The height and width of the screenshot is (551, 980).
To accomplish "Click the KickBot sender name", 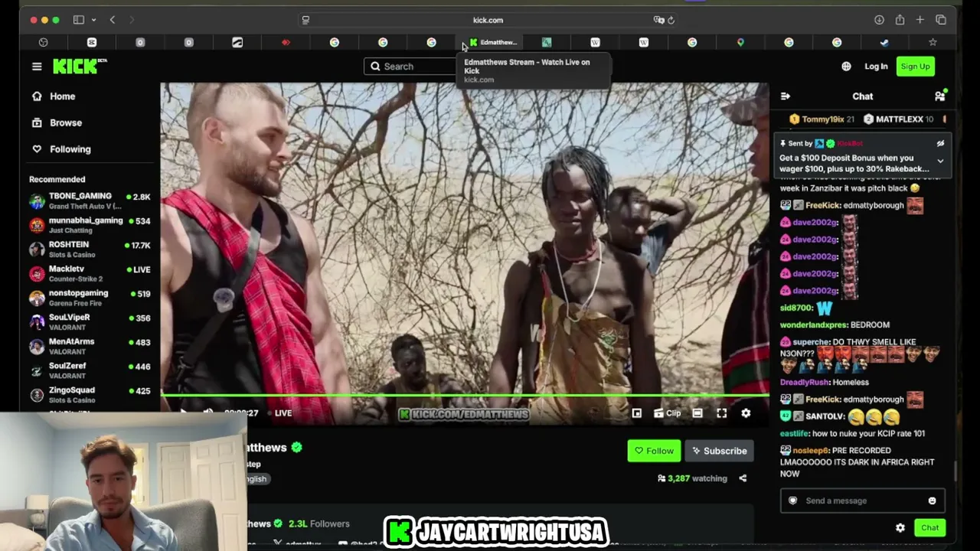I will pyautogui.click(x=850, y=144).
